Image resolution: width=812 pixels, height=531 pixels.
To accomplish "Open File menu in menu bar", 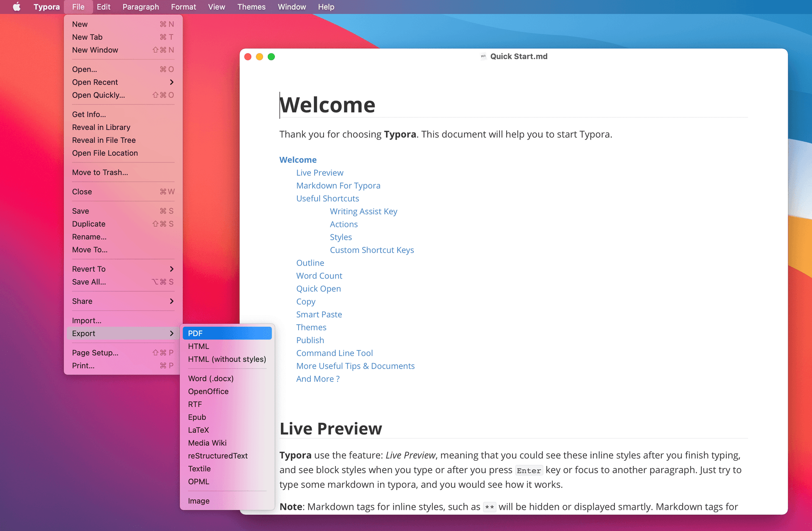I will tap(80, 6).
